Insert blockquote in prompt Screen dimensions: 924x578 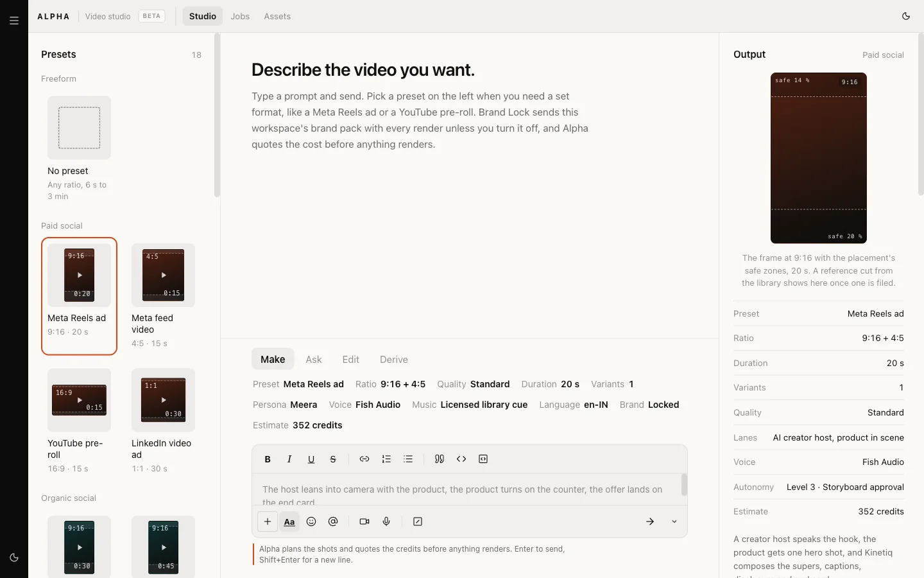(x=440, y=459)
